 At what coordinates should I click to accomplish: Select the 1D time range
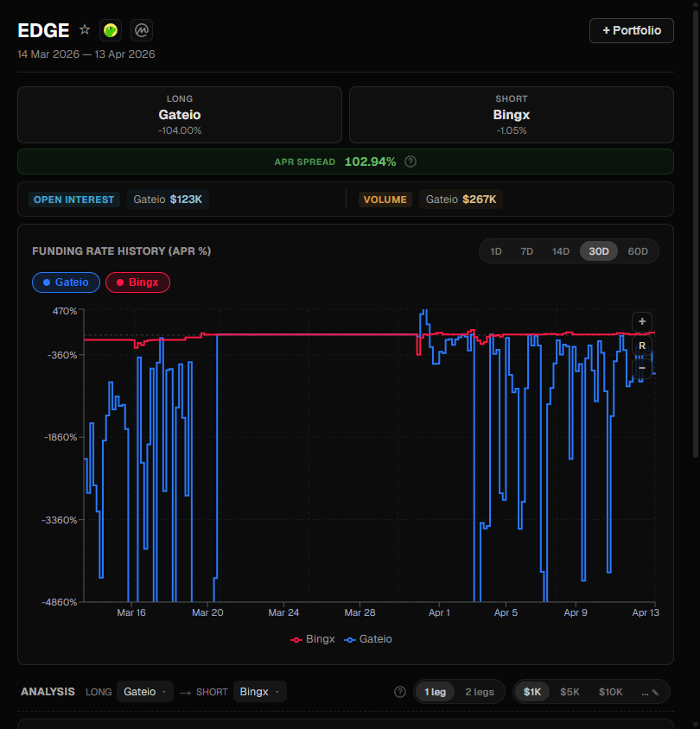point(496,251)
